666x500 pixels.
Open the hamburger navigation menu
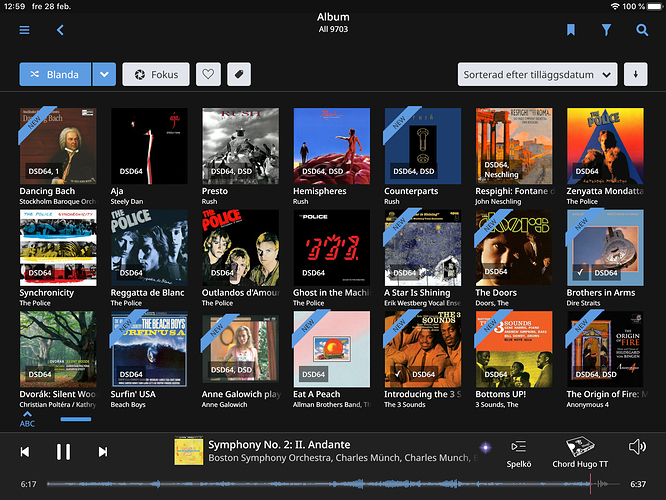(24, 30)
